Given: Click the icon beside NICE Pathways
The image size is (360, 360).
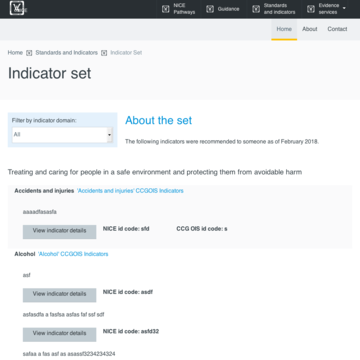Looking at the screenshot, I should pos(165,9).
